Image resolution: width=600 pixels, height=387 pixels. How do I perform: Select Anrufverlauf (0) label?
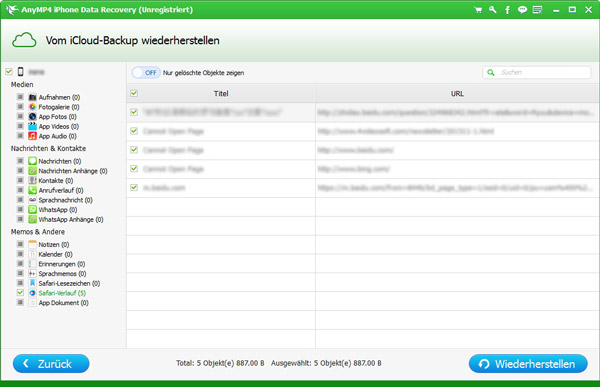pos(61,191)
